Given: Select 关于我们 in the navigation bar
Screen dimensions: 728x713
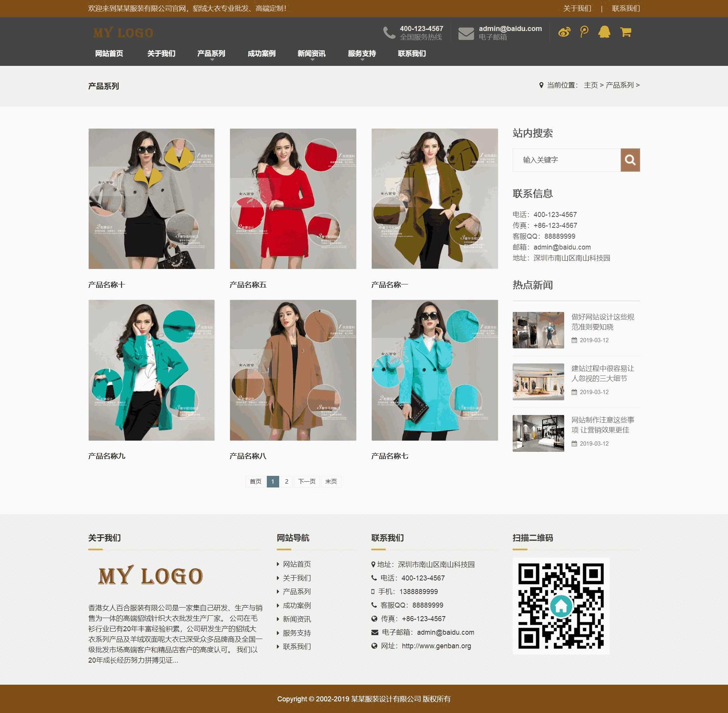Looking at the screenshot, I should click(161, 54).
